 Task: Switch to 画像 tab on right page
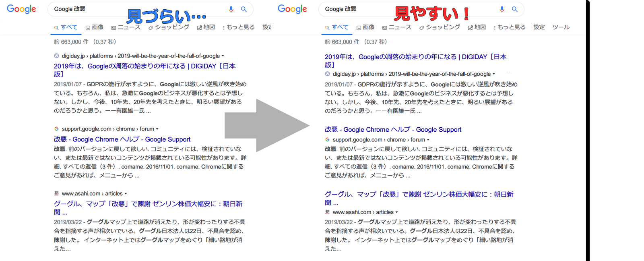click(x=365, y=27)
